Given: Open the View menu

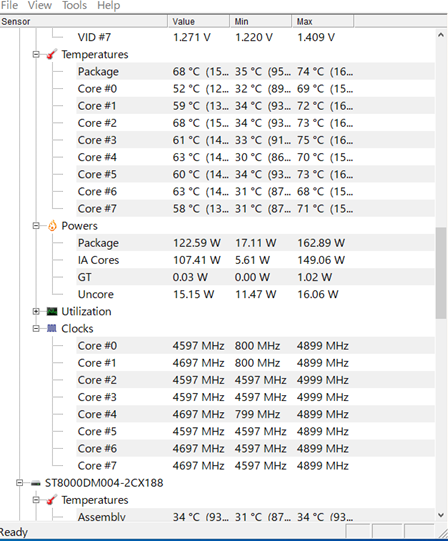Looking at the screenshot, I should tap(40, 5).
